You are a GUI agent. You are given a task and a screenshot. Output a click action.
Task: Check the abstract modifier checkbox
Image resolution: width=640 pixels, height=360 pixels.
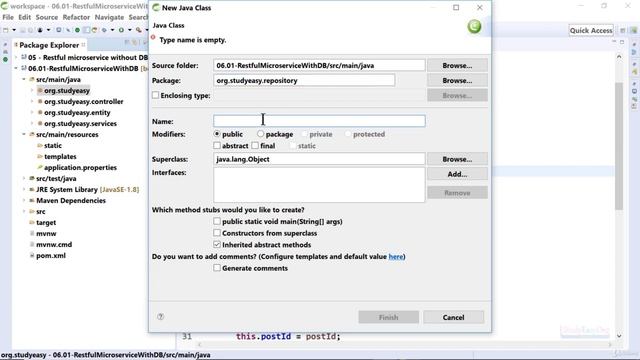pyautogui.click(x=217, y=145)
